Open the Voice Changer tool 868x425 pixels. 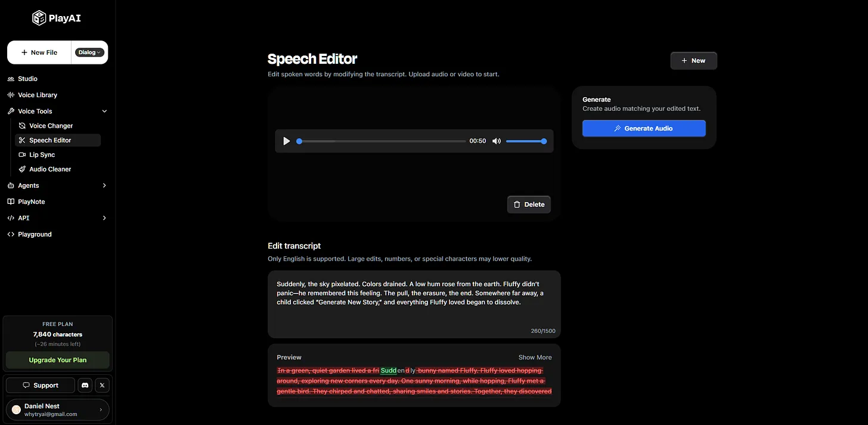[x=51, y=126]
